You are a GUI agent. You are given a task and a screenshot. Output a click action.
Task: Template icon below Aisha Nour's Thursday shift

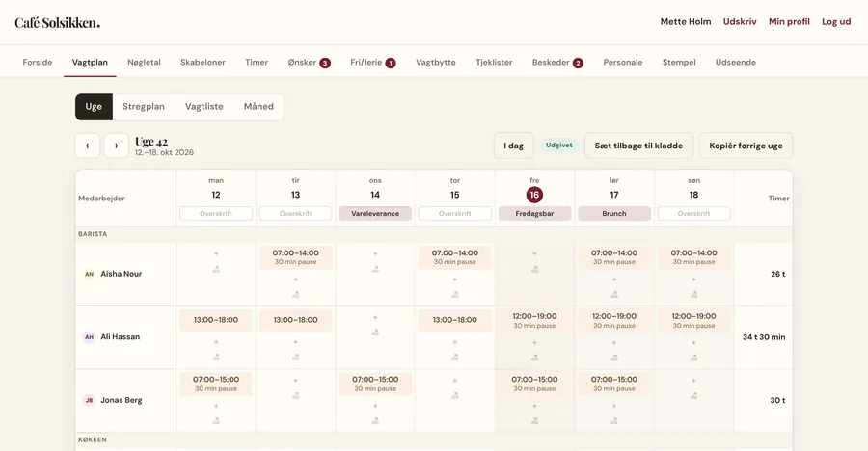455,294
